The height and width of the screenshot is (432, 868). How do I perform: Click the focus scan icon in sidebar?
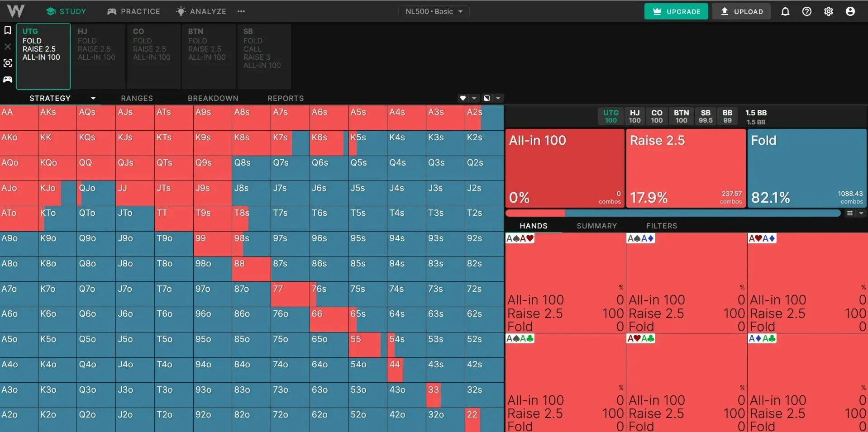8,63
